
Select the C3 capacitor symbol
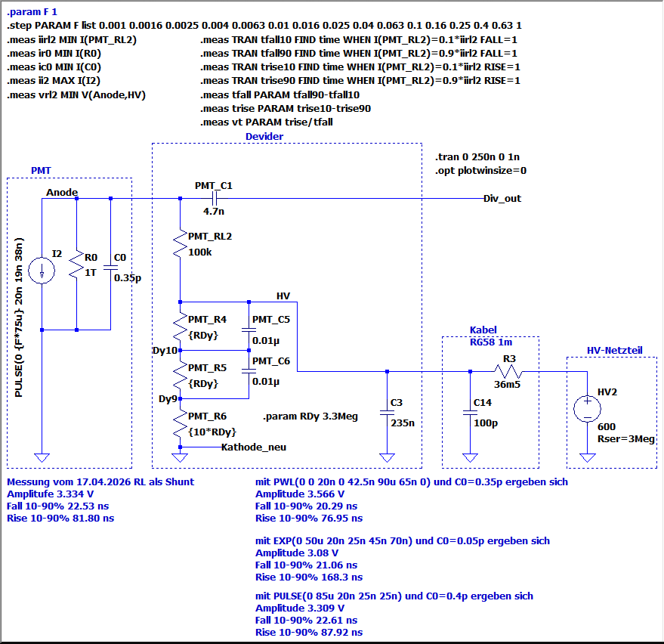click(387, 412)
